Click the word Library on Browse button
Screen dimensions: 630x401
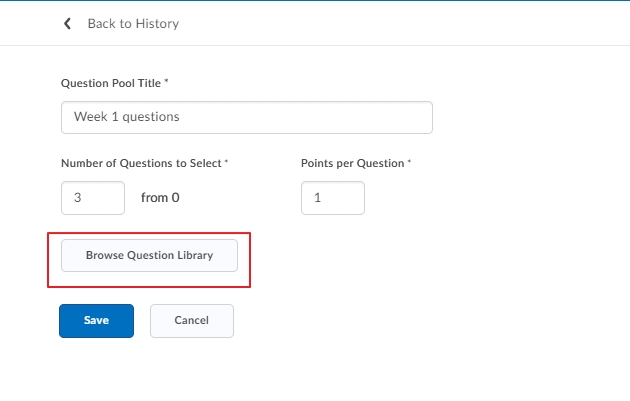pos(195,256)
